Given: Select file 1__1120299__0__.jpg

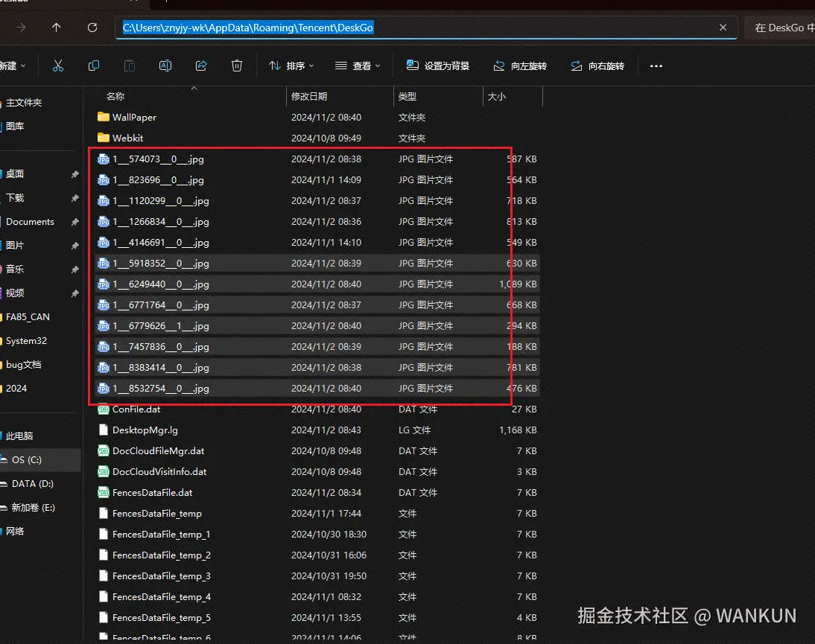Looking at the screenshot, I should (317, 200).
